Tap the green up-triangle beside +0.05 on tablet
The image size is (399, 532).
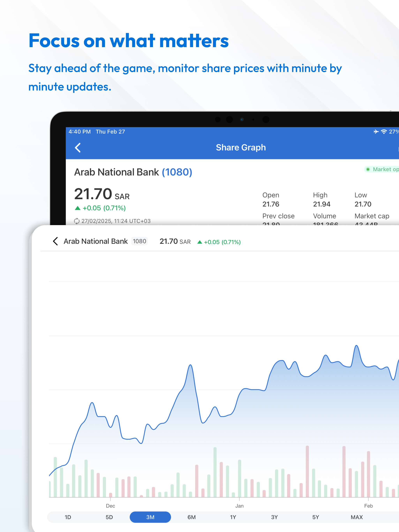coord(78,208)
